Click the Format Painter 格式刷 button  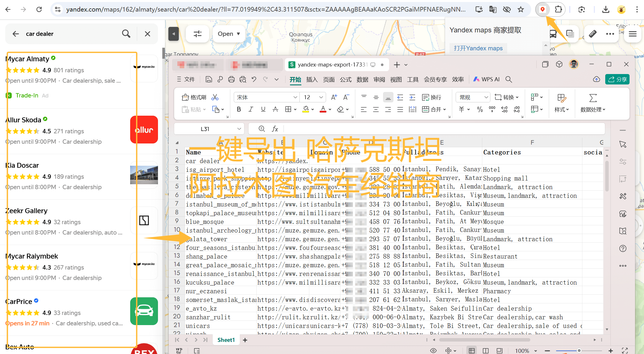[x=194, y=97]
